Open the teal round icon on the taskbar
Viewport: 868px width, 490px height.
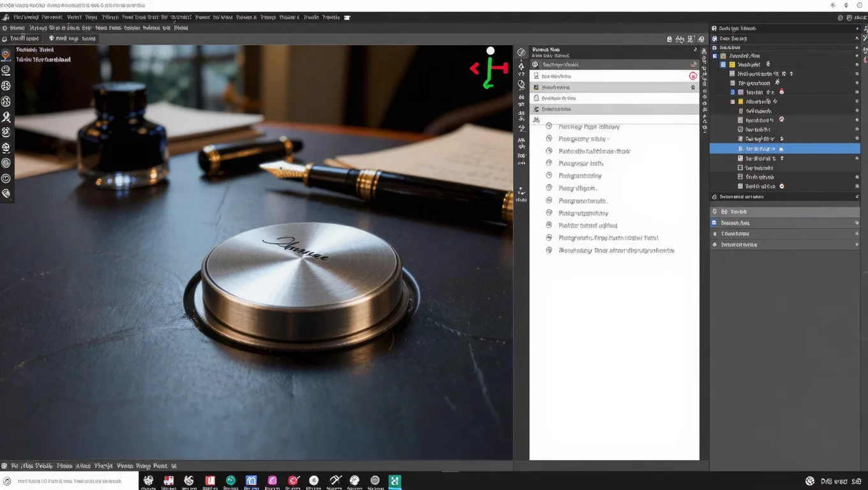231,480
